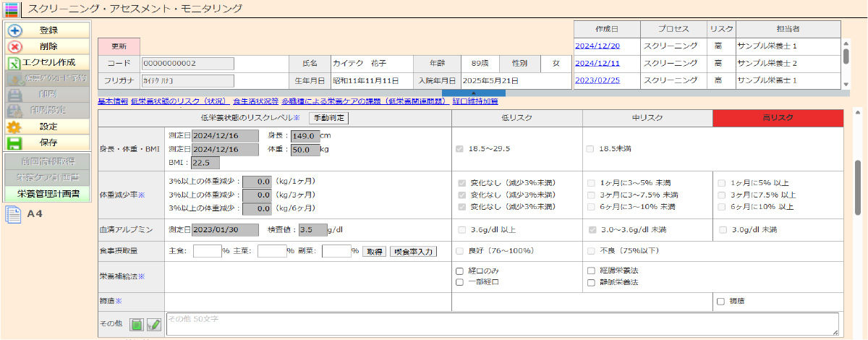Collapse the header panel with the up-arrow bar
The width and height of the screenshot is (868, 340).
coord(473,93)
